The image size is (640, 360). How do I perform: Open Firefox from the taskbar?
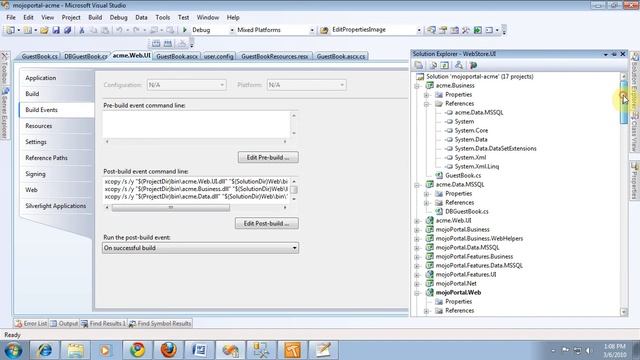pyautogui.click(x=169, y=350)
